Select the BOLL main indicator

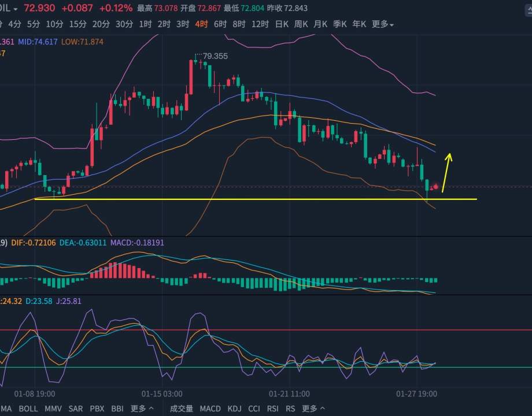(x=28, y=408)
